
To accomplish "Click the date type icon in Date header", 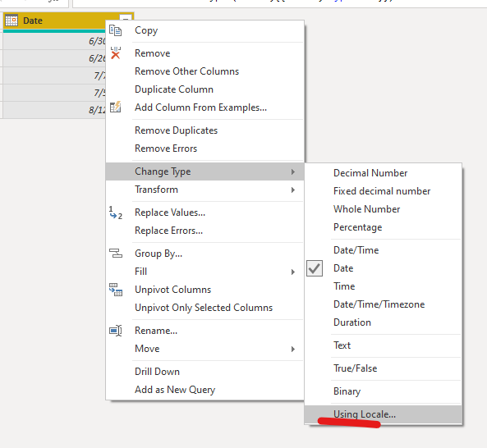I will click(x=11, y=21).
